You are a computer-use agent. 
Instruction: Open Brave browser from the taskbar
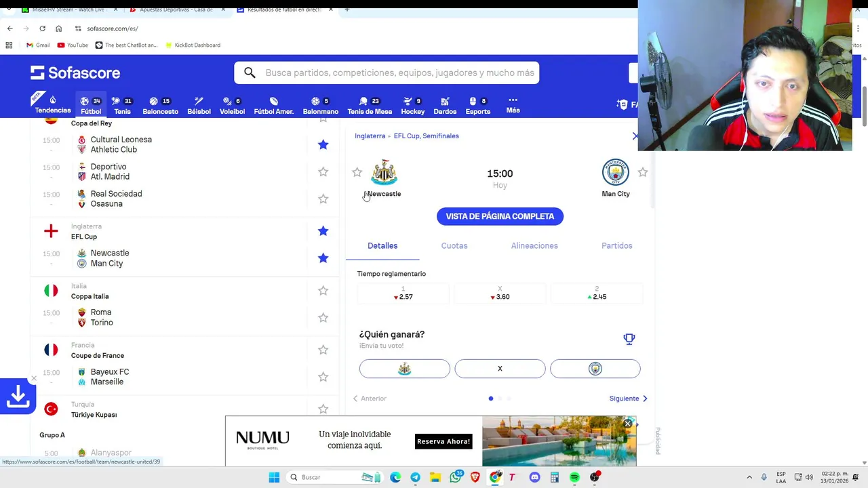point(475,477)
